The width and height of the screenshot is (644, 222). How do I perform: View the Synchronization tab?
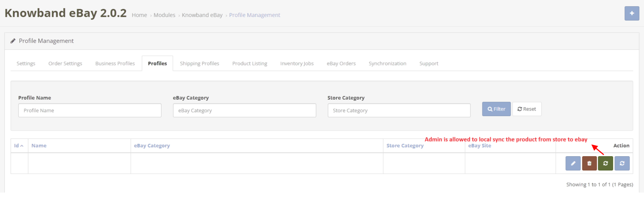pyautogui.click(x=387, y=63)
